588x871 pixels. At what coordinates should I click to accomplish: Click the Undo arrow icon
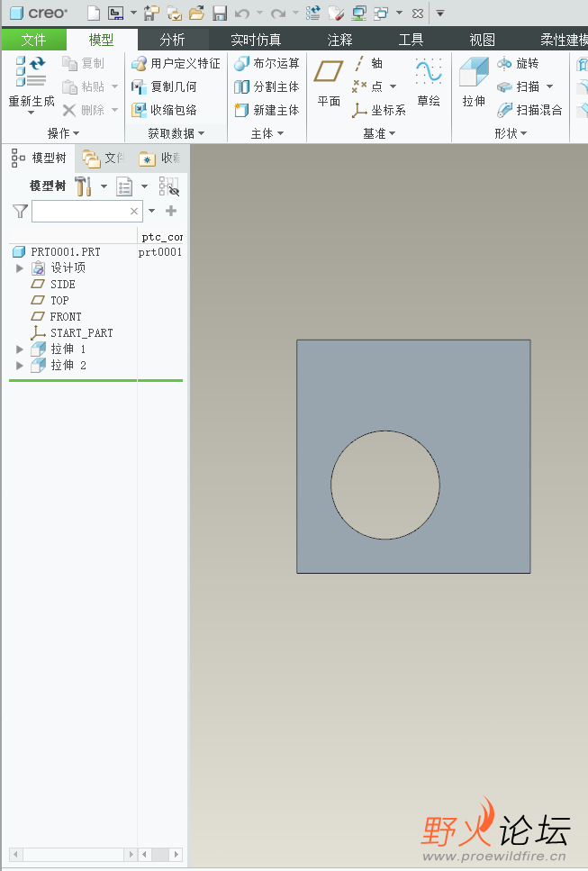click(x=242, y=13)
